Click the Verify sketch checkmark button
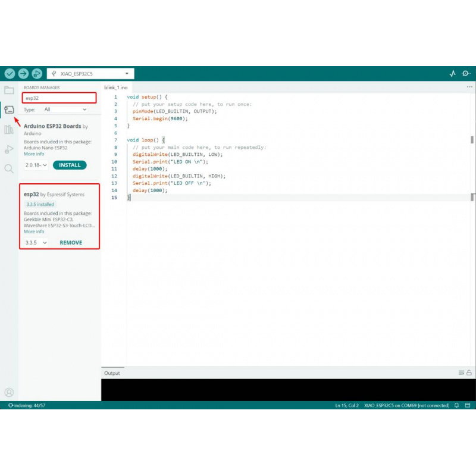 [x=10, y=73]
